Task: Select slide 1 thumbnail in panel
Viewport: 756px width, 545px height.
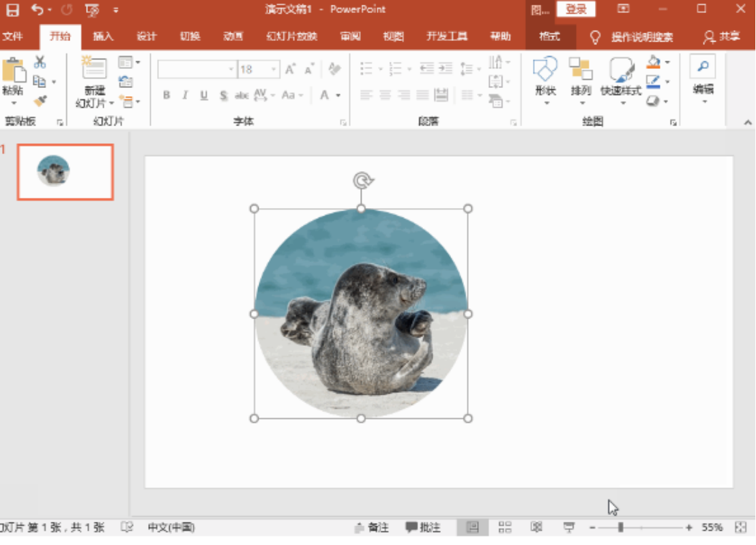Action: (x=66, y=172)
